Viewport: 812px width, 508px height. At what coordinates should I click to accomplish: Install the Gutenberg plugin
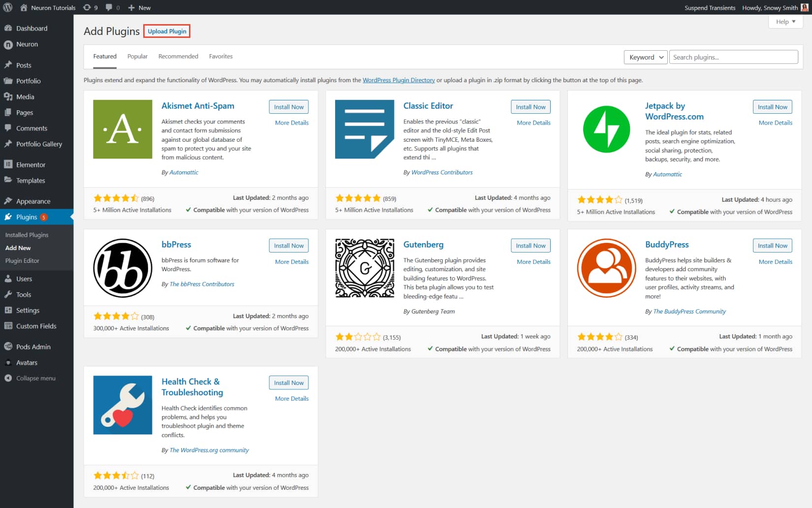pyautogui.click(x=530, y=245)
